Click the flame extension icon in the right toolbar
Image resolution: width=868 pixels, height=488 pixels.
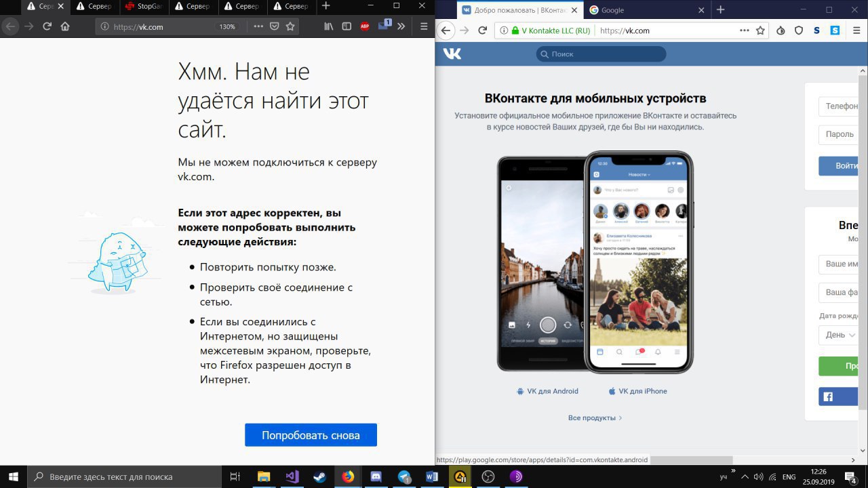tap(781, 30)
